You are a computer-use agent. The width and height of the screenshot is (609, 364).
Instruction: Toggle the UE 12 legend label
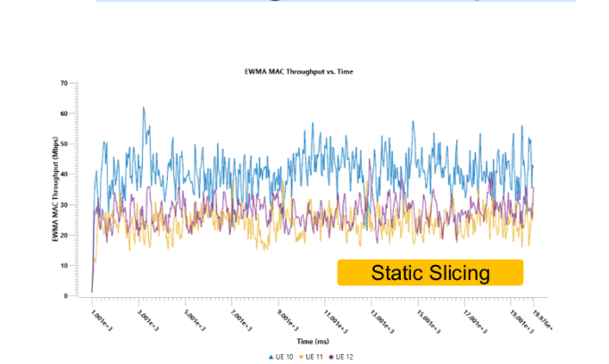click(344, 356)
